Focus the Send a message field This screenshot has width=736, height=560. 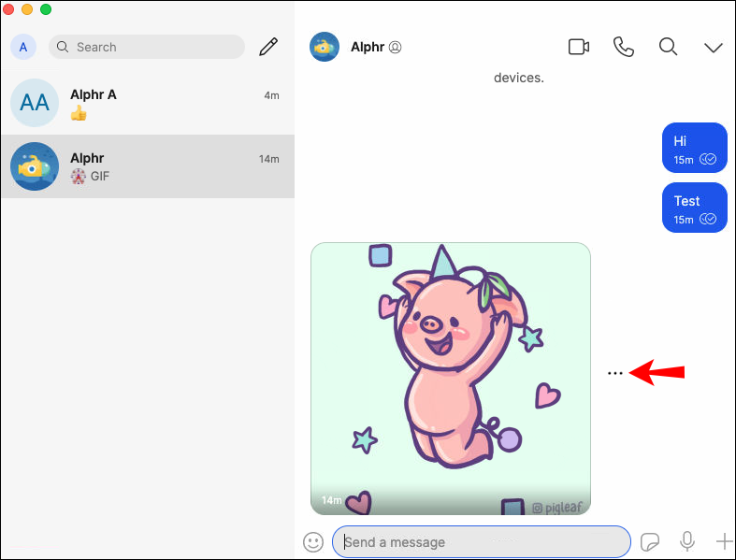point(482,542)
